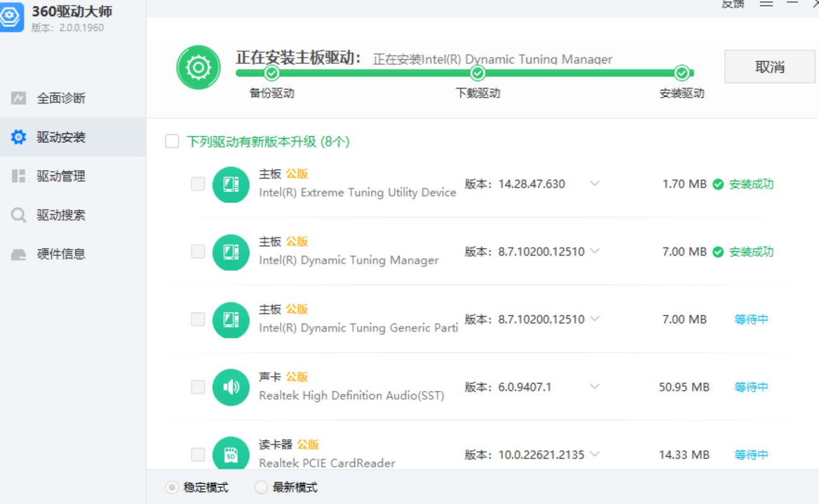
Task: Expand version dropdown for 10.0.22621.2135
Action: tap(594, 455)
